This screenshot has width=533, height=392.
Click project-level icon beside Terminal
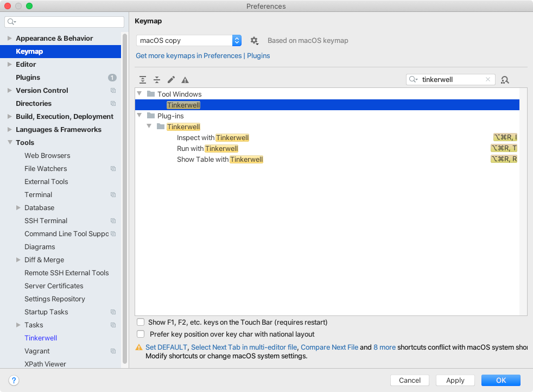point(113,194)
